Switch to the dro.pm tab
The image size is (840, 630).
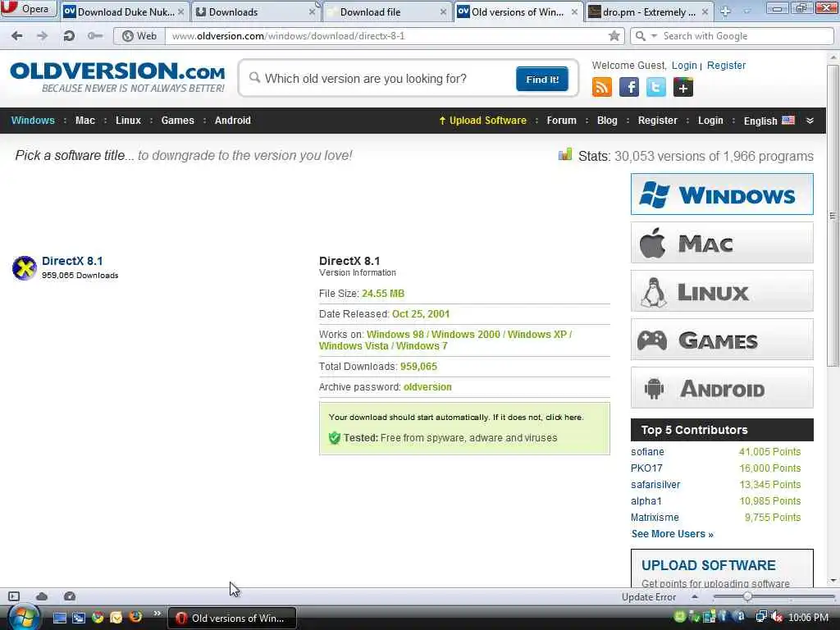pyautogui.click(x=649, y=11)
